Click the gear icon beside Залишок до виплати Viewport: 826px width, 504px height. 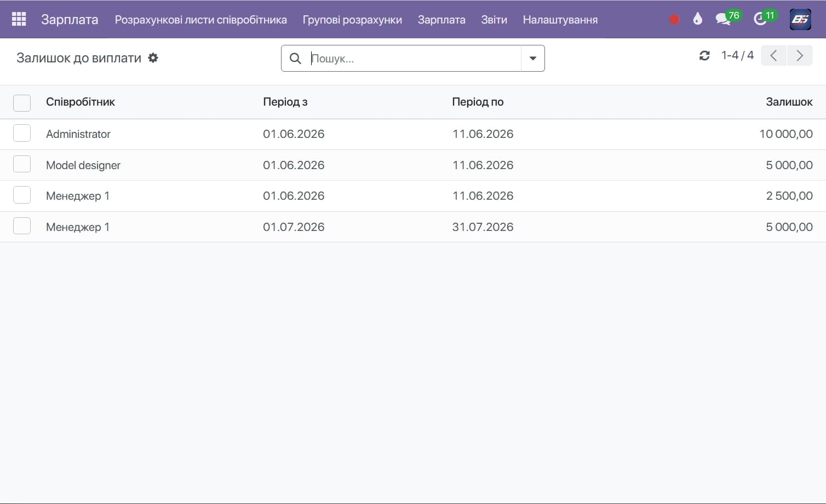click(153, 58)
